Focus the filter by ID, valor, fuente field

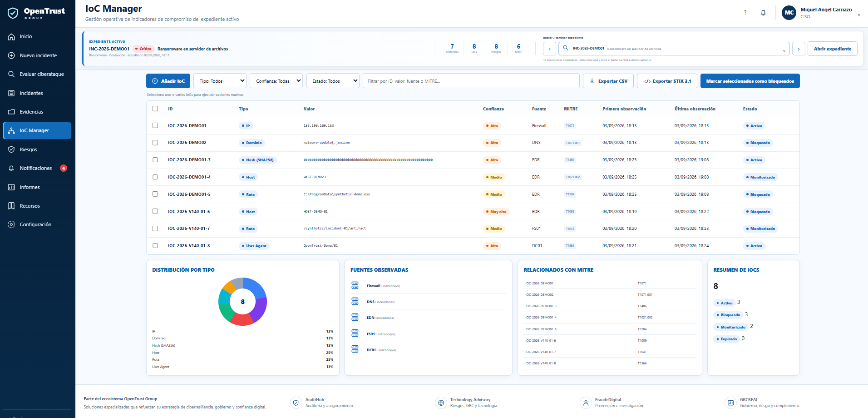[471, 81]
